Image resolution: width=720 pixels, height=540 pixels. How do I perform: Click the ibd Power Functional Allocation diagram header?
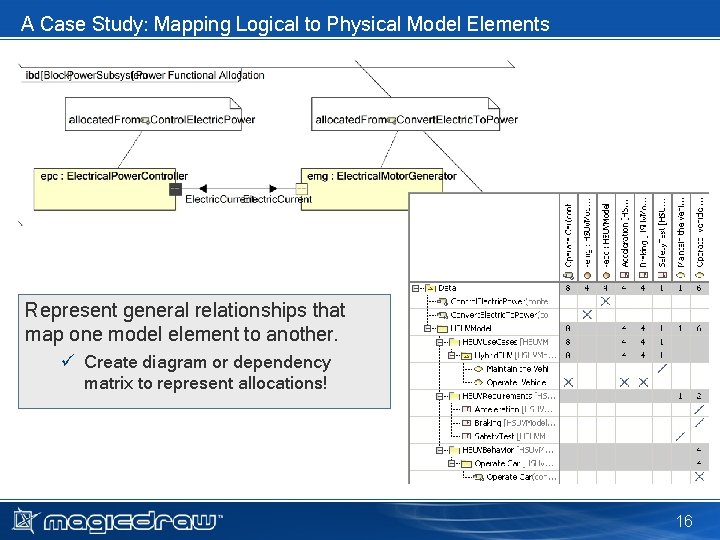pos(145,75)
